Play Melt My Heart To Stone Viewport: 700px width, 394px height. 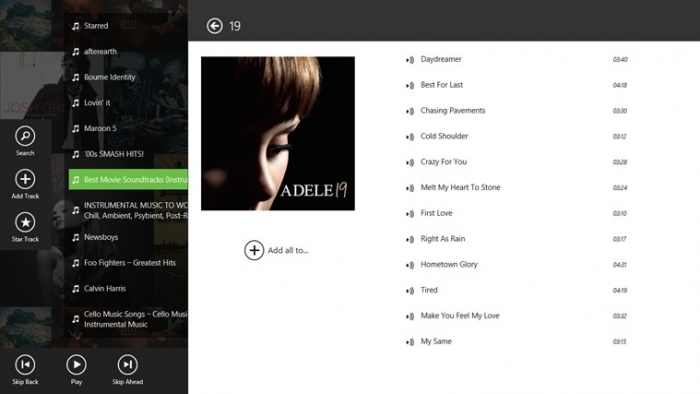click(460, 187)
